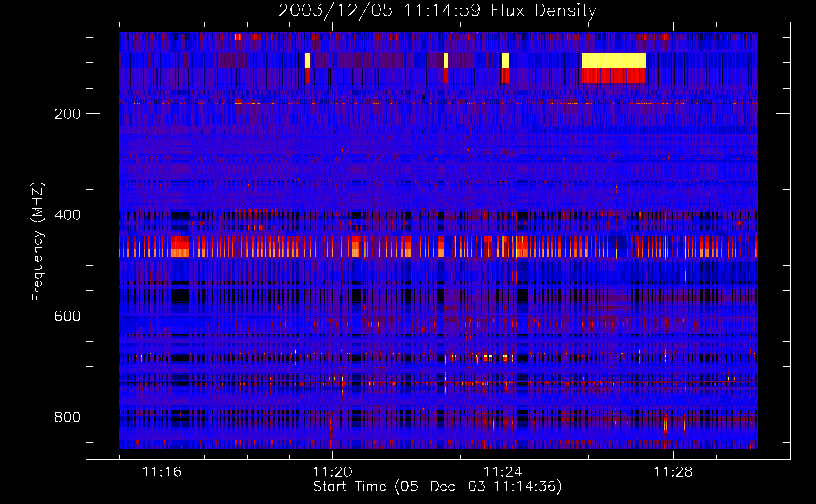The height and width of the screenshot is (504, 816).
Task: Click the 11:16 time tick label
Action: 162,472
